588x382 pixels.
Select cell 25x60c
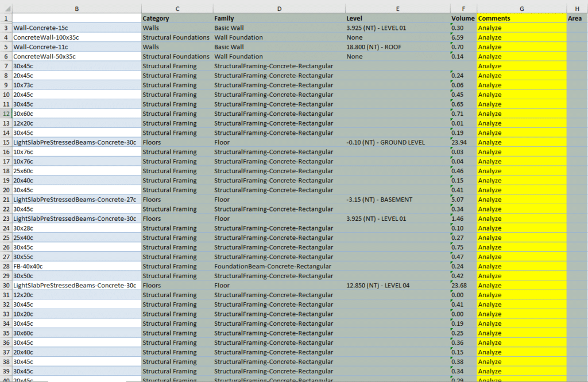coord(77,171)
